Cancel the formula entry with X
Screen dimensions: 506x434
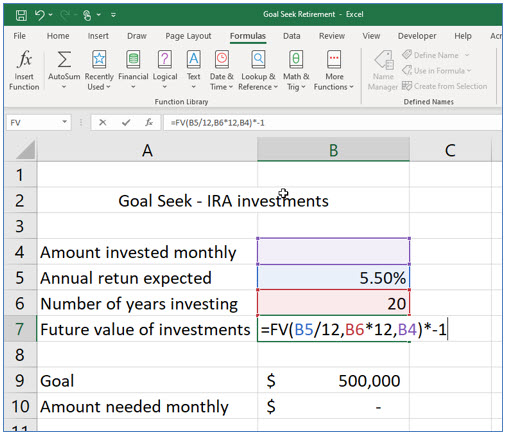click(x=103, y=123)
